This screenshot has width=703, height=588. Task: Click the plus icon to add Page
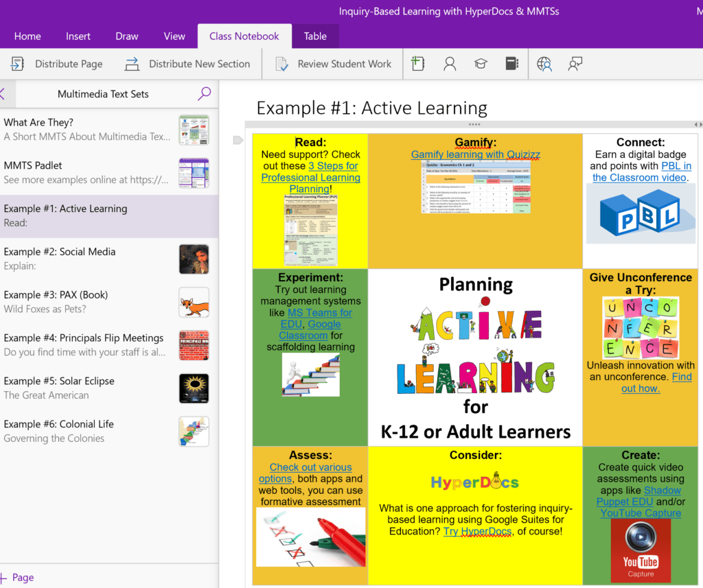coord(3,577)
